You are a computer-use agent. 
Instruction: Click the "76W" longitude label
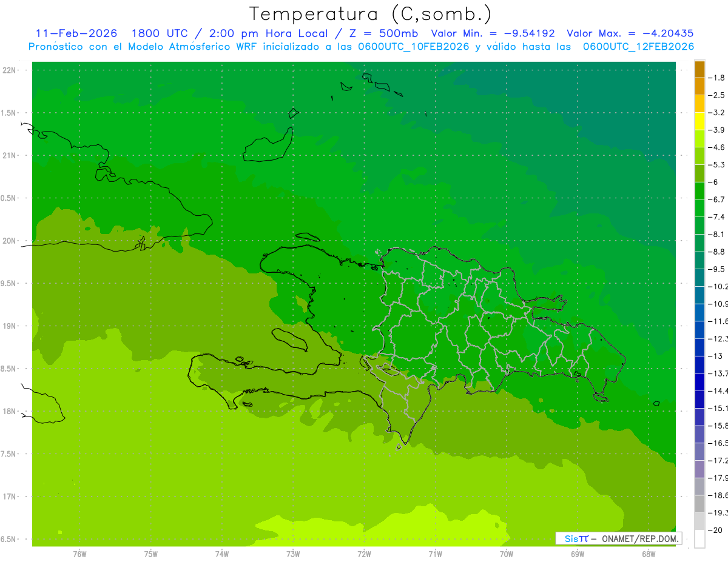(79, 554)
